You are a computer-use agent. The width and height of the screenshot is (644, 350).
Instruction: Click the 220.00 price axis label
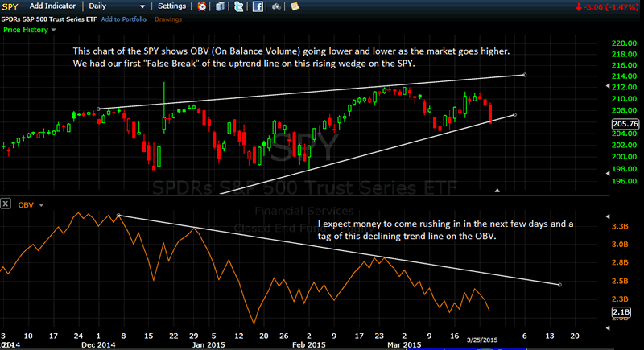tap(625, 43)
